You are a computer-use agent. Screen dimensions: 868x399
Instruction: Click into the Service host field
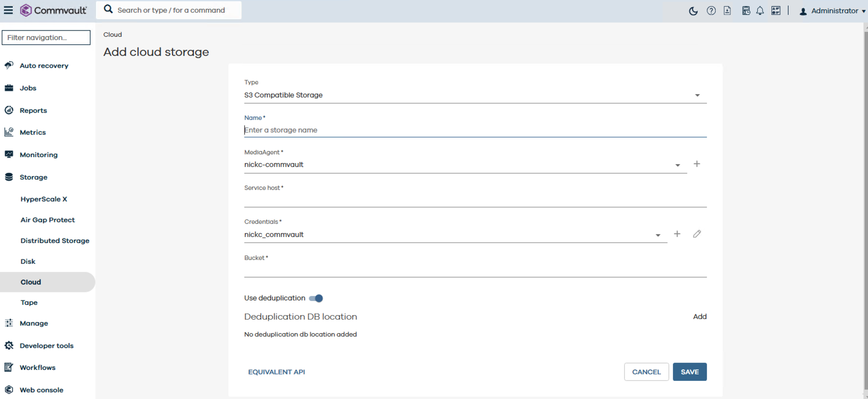[x=475, y=200]
